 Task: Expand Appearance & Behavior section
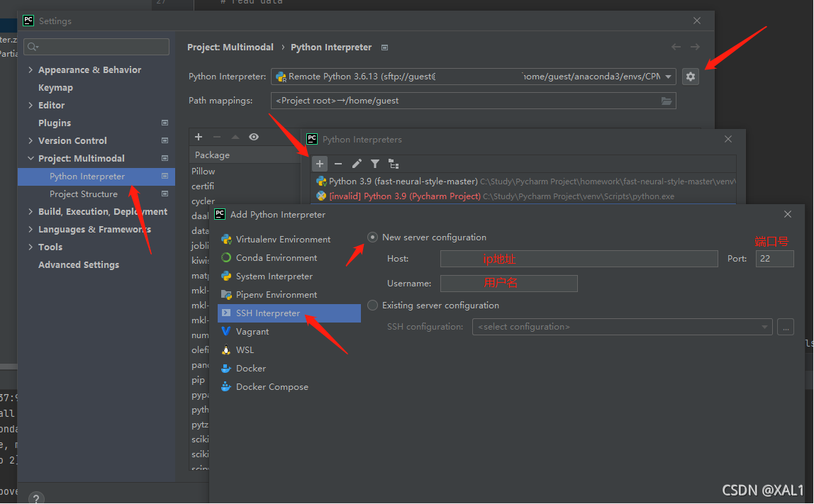coord(30,69)
